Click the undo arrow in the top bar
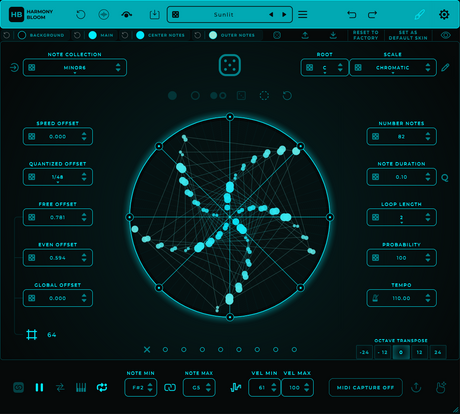The image size is (460, 414). (352, 15)
